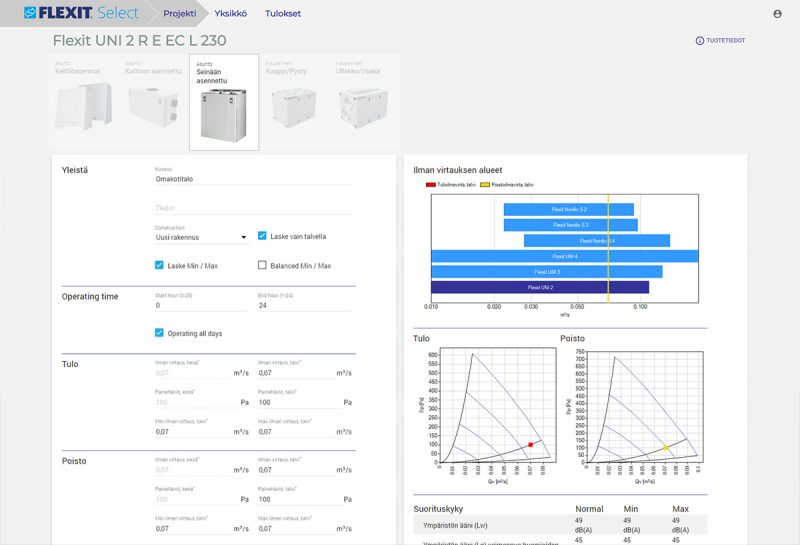This screenshot has width=800, height=545.
Task: Select the Seinään asennettu unit card
Action: (224, 102)
